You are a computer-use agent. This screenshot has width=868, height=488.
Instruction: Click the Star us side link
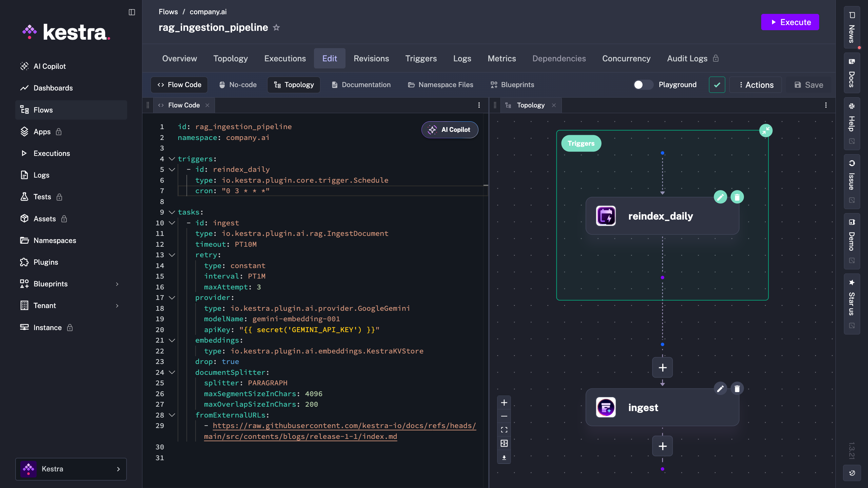[852, 304]
